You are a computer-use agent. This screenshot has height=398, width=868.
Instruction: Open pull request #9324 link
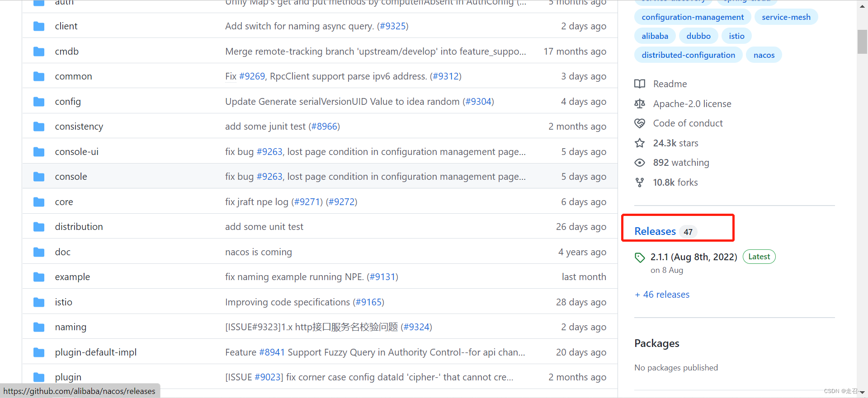coord(416,327)
